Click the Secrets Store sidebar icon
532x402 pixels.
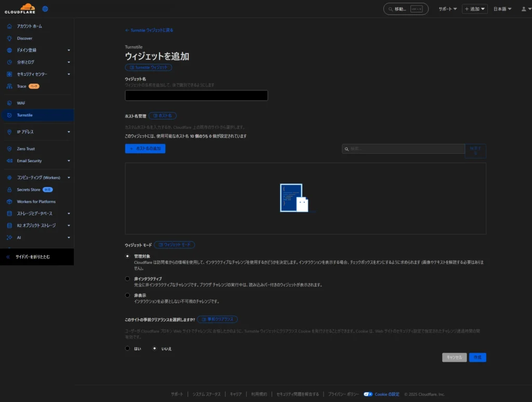9,190
